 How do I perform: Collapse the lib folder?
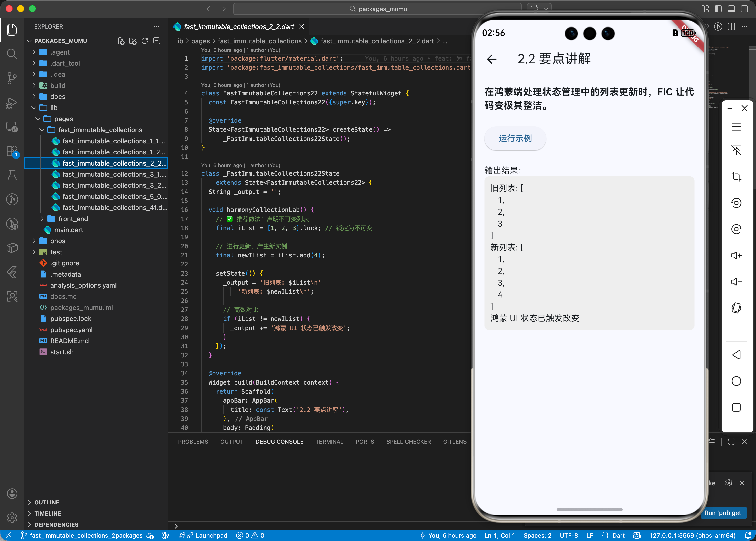pos(54,107)
